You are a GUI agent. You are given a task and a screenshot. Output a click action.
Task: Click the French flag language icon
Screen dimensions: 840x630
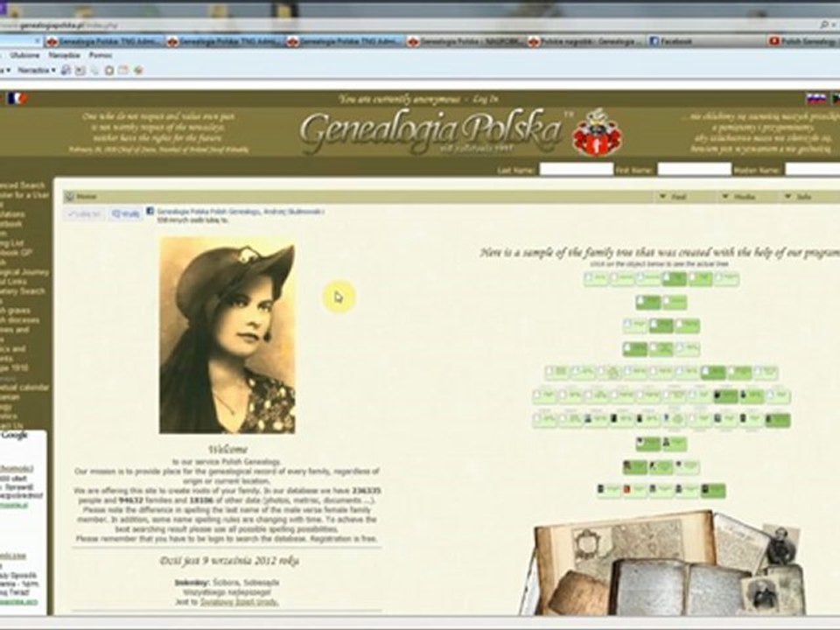[x=17, y=99]
